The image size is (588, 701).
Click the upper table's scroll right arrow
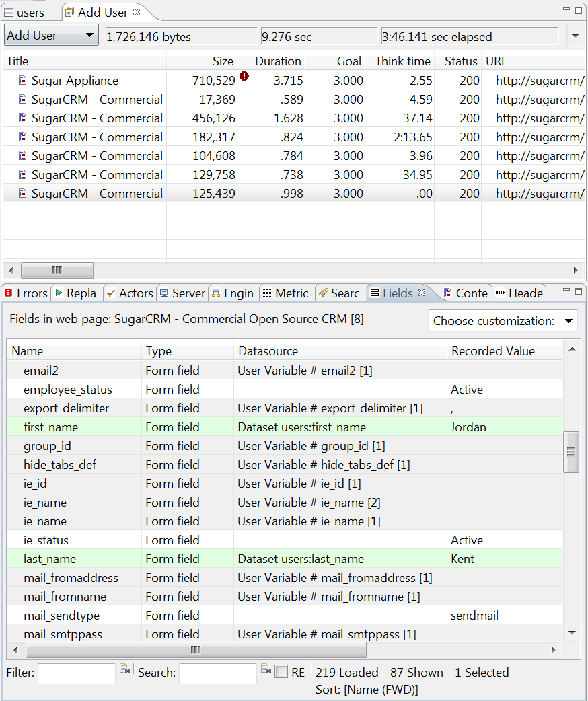point(576,270)
